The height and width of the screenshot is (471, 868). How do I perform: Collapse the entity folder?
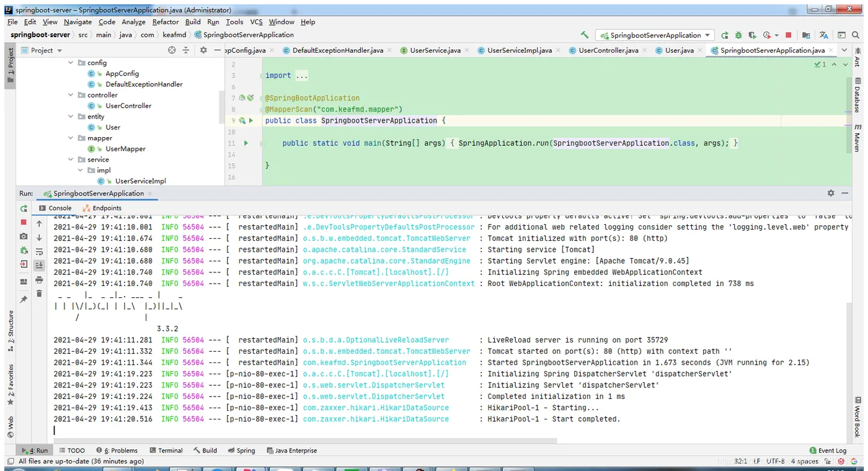71,117
